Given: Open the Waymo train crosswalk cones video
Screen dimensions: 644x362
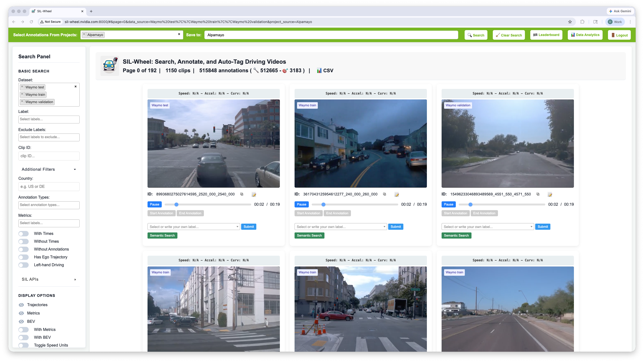Looking at the screenshot, I should (x=360, y=309).
